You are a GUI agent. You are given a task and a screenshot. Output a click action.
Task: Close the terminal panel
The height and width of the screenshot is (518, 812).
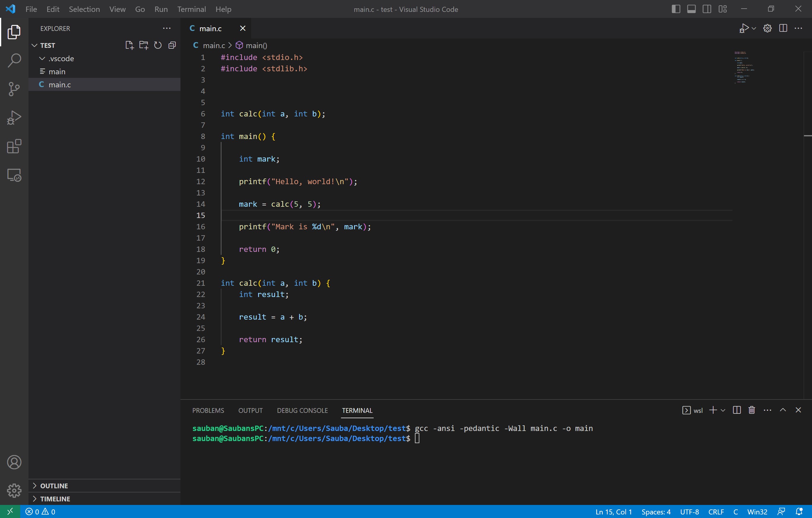point(798,410)
